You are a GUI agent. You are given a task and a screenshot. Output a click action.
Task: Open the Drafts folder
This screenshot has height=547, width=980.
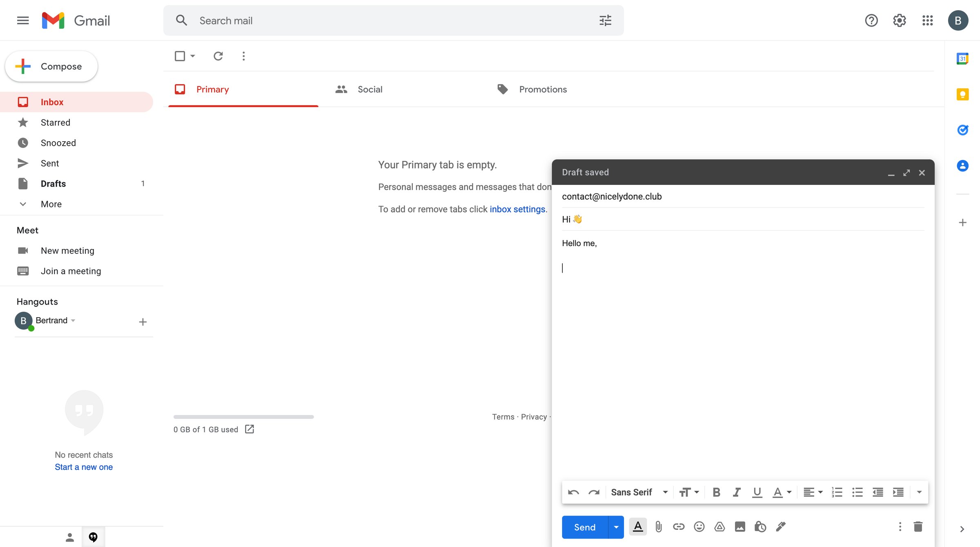[53, 184]
